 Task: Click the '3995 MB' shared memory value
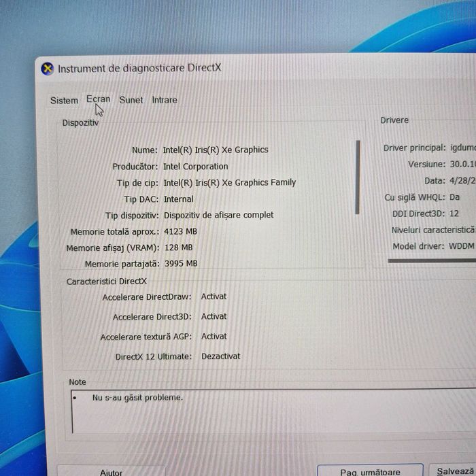pyautogui.click(x=181, y=264)
